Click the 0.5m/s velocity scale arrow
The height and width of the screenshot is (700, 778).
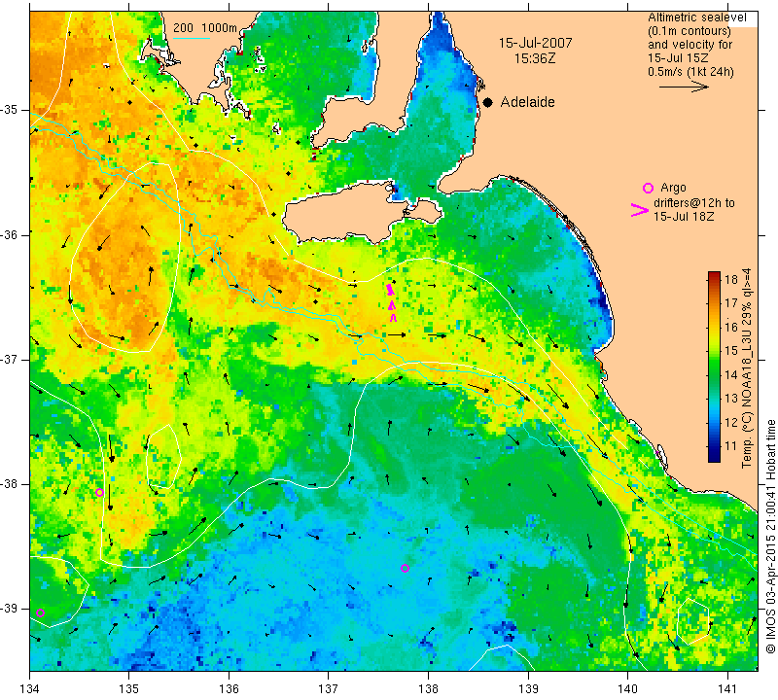pyautogui.click(x=684, y=87)
